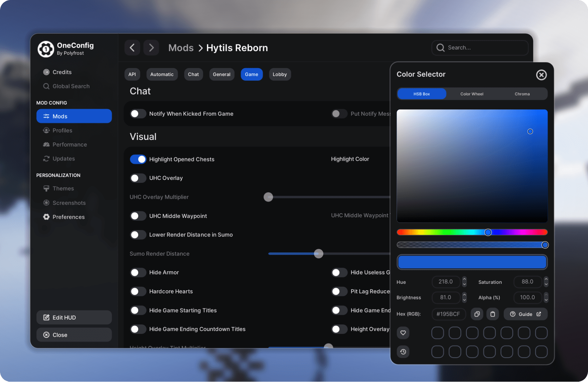The height and width of the screenshot is (382, 588).
Task: Click the paste hex color icon
Action: (x=492, y=314)
